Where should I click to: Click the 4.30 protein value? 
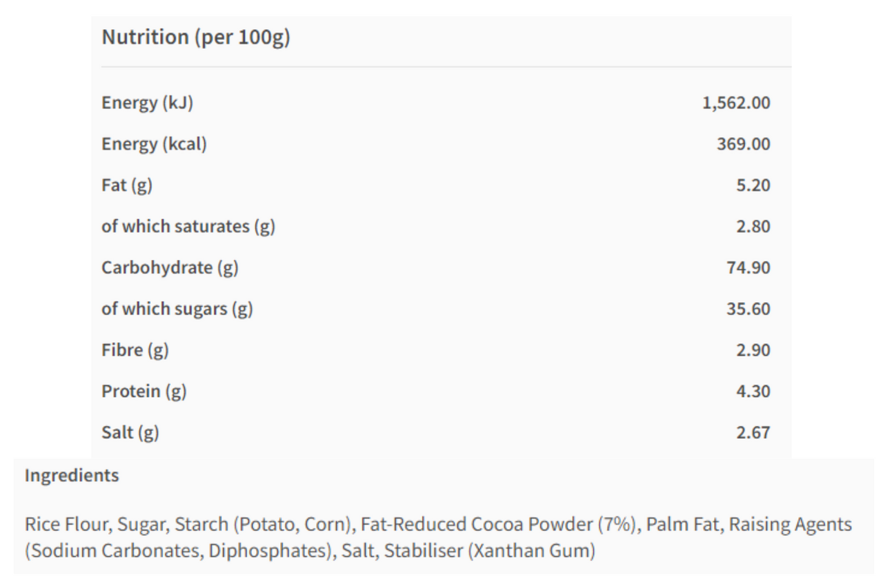pos(753,392)
